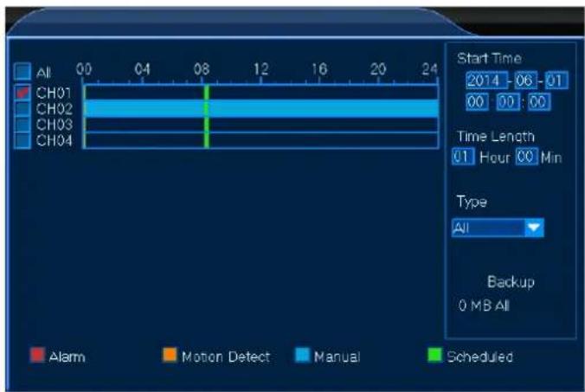Open the Type dropdown arrow
Screen dimensions: 585x392
tap(534, 228)
